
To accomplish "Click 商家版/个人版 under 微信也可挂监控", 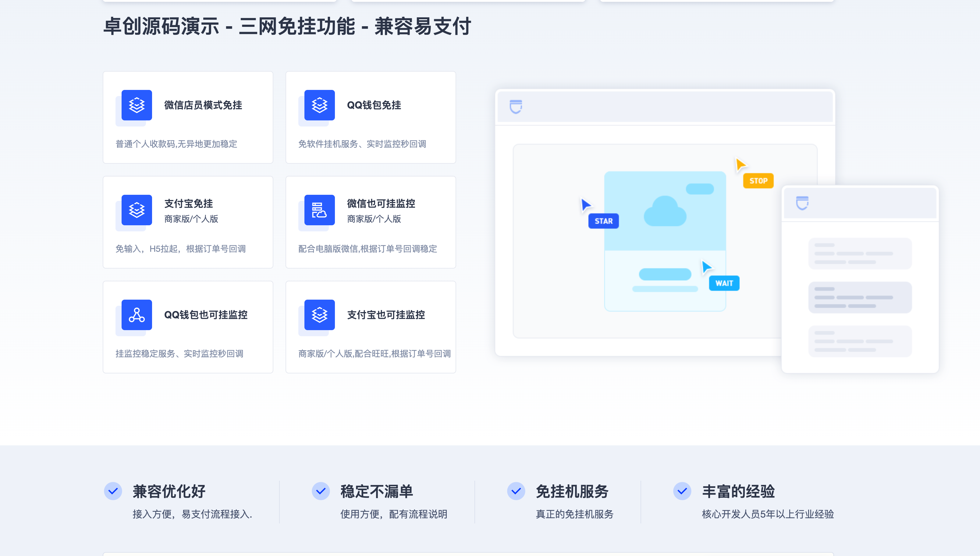I will click(374, 219).
